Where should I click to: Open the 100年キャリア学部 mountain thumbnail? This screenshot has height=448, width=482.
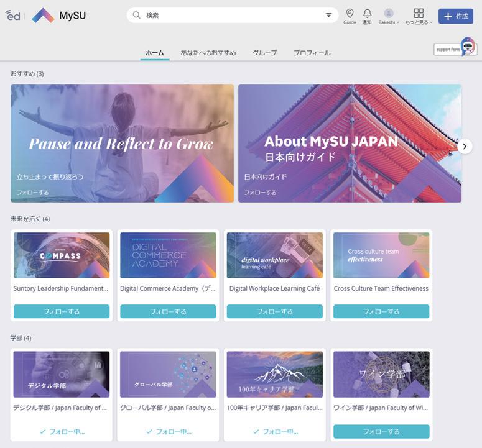point(274,374)
